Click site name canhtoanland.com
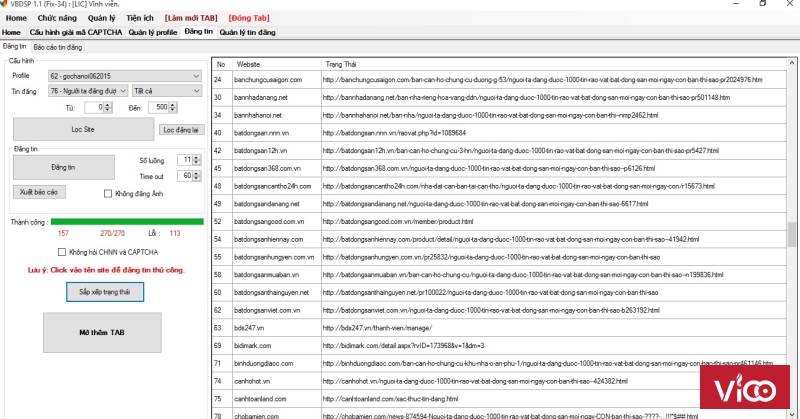Image resolution: width=800 pixels, height=419 pixels. pos(260,399)
